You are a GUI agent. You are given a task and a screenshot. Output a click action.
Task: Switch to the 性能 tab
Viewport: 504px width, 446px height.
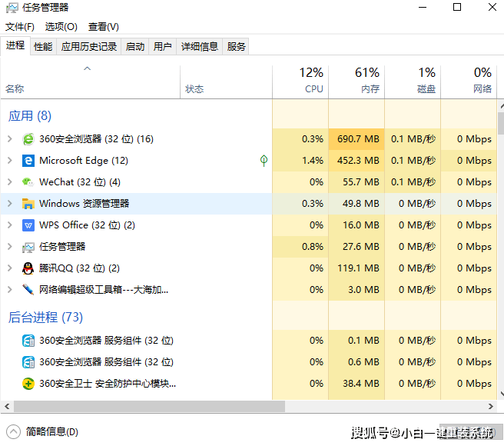point(43,47)
